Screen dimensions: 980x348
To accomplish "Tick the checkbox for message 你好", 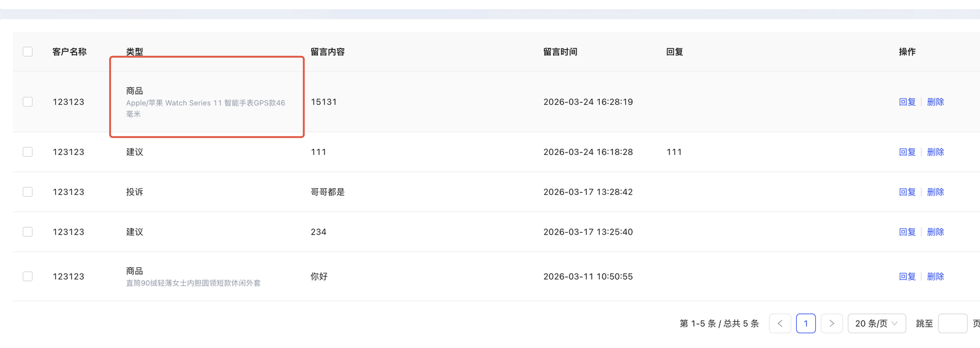I will tap(28, 276).
